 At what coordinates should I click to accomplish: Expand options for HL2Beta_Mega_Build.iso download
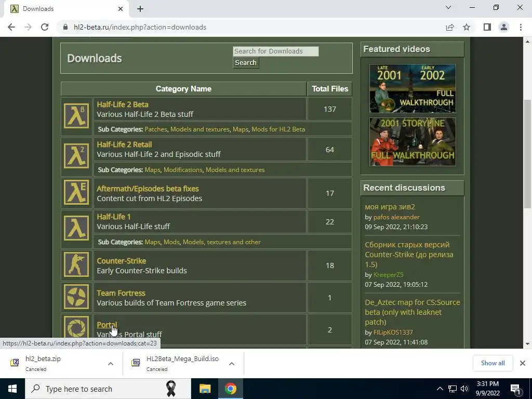tap(231, 363)
